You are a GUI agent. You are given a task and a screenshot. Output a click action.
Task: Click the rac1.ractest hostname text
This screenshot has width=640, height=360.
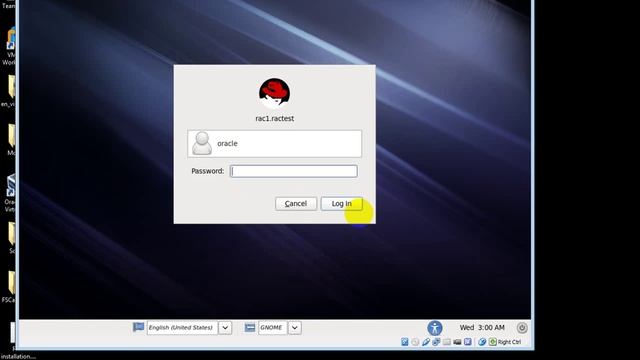coord(275,118)
